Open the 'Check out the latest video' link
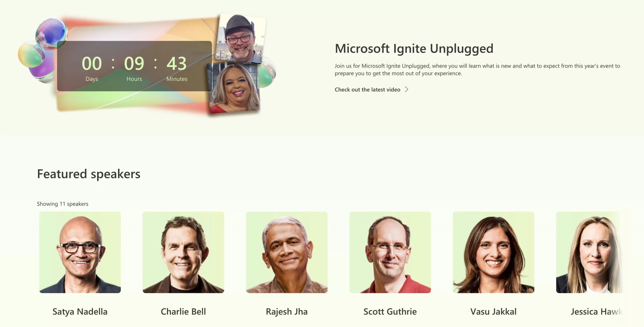The width and height of the screenshot is (644, 327). click(371, 89)
